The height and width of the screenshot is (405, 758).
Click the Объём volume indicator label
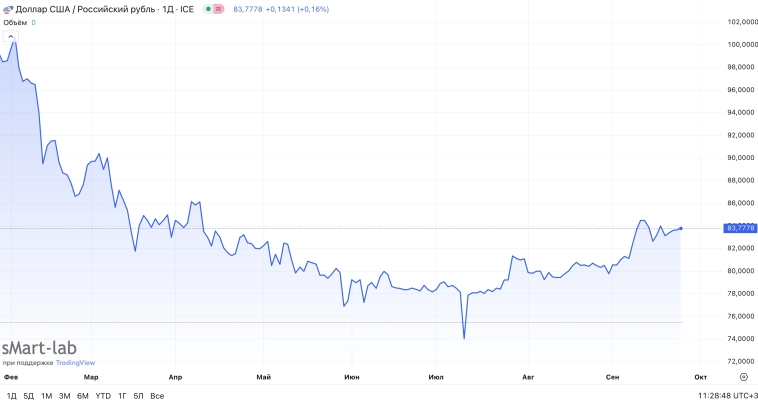tap(14, 22)
